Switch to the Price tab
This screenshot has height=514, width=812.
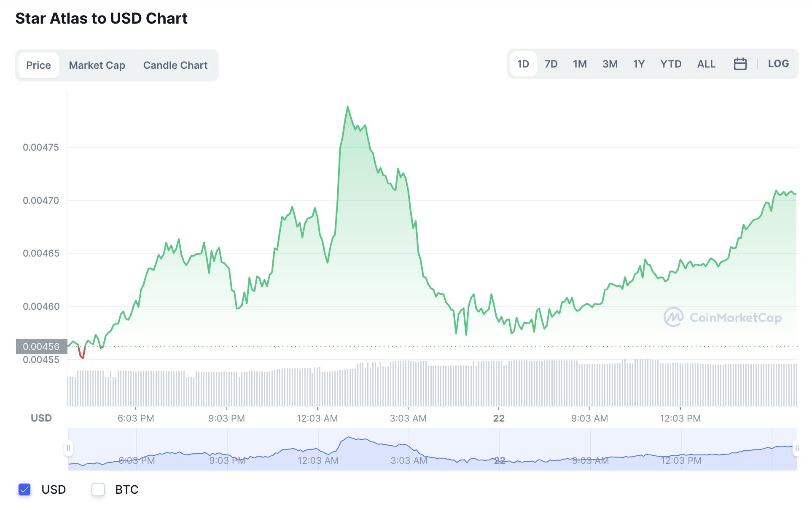click(x=38, y=65)
